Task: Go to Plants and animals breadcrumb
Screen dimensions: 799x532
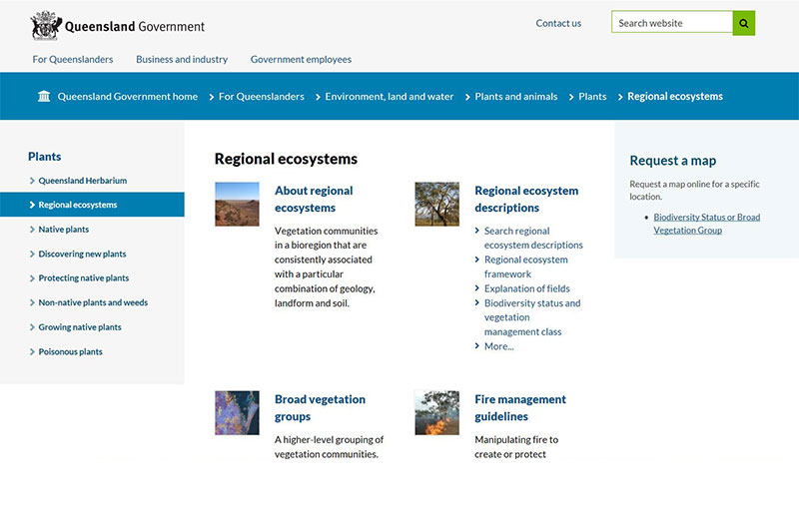Action: (515, 97)
